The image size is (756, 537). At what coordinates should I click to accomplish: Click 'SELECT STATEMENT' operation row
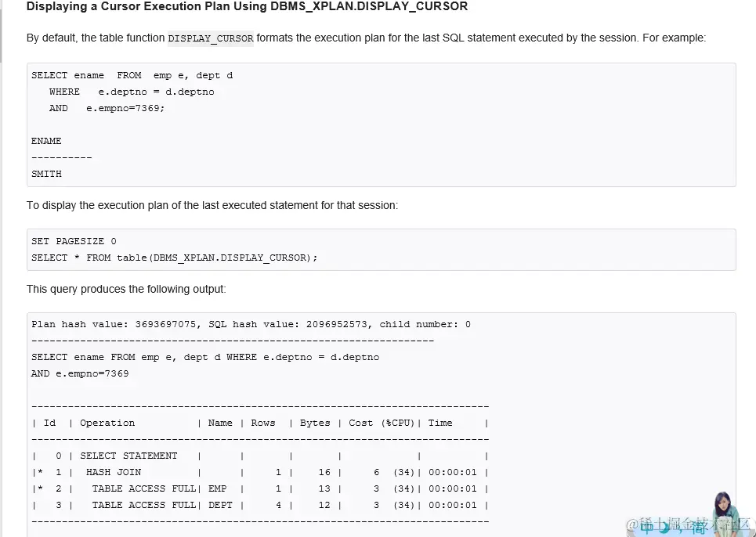pyautogui.click(x=128, y=456)
